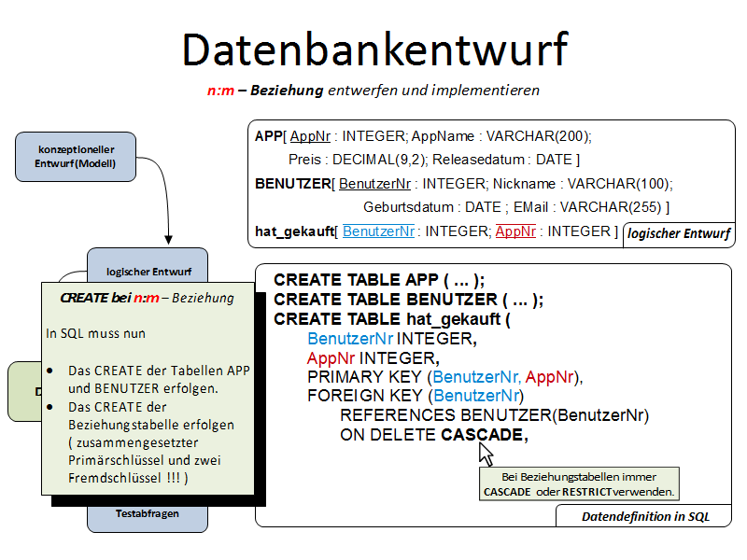This screenshot has height=560, width=747.
Task: Click the 'Testabfragen' box
Action: point(147,513)
